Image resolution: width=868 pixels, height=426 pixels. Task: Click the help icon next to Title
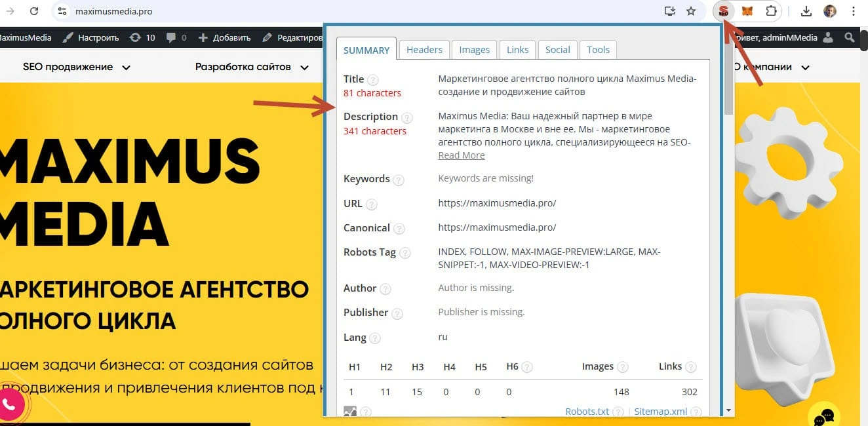coord(373,80)
